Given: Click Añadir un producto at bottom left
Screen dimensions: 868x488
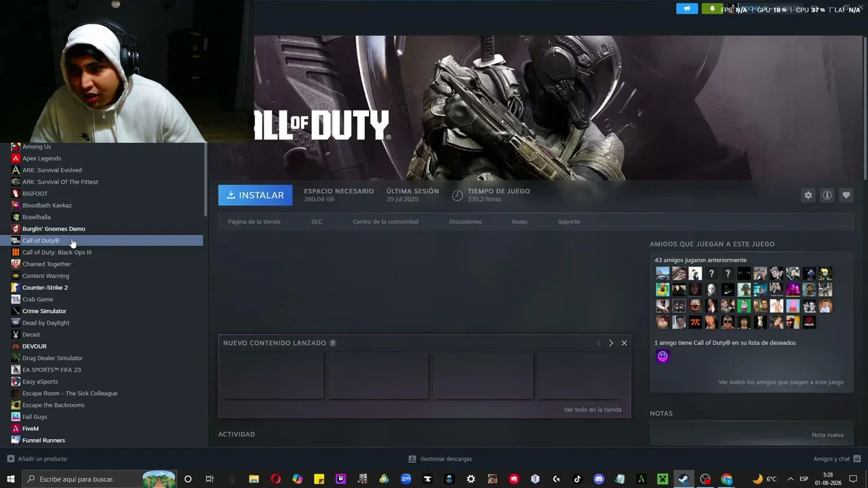Looking at the screenshot, I should 37,459.
